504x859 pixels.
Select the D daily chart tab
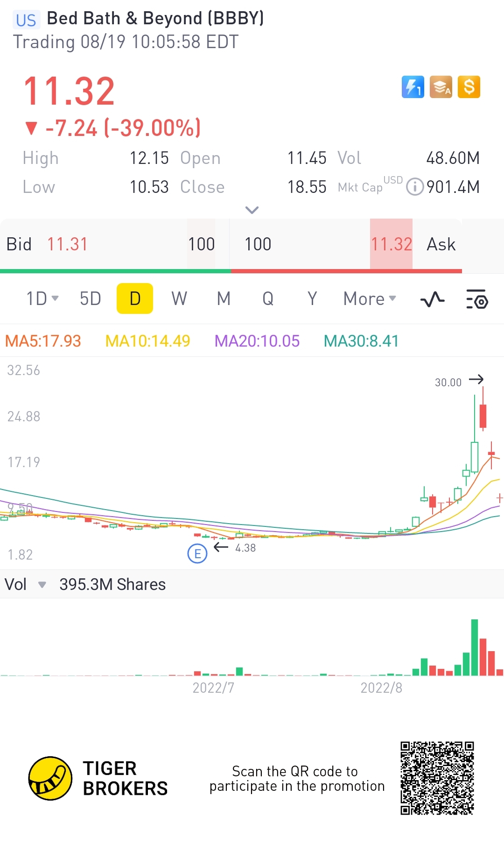(135, 298)
